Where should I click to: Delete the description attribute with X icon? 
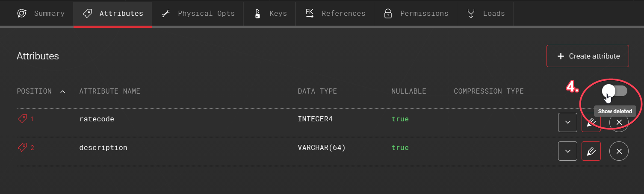point(619,151)
